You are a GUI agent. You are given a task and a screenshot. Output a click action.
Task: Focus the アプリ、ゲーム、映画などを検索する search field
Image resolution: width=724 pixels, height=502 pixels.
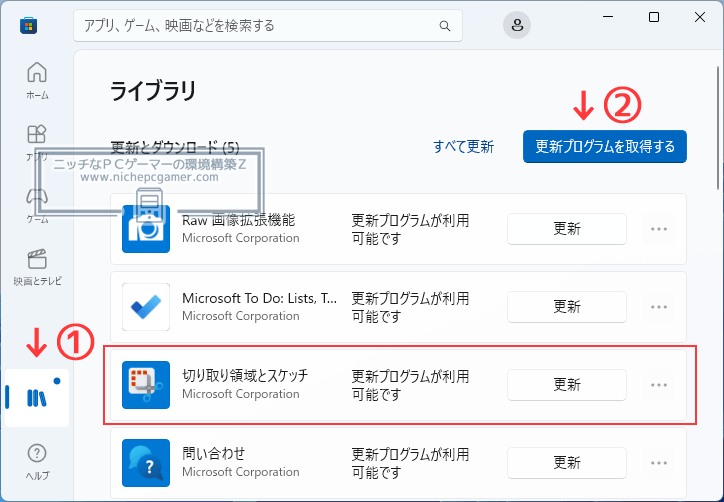(268, 25)
